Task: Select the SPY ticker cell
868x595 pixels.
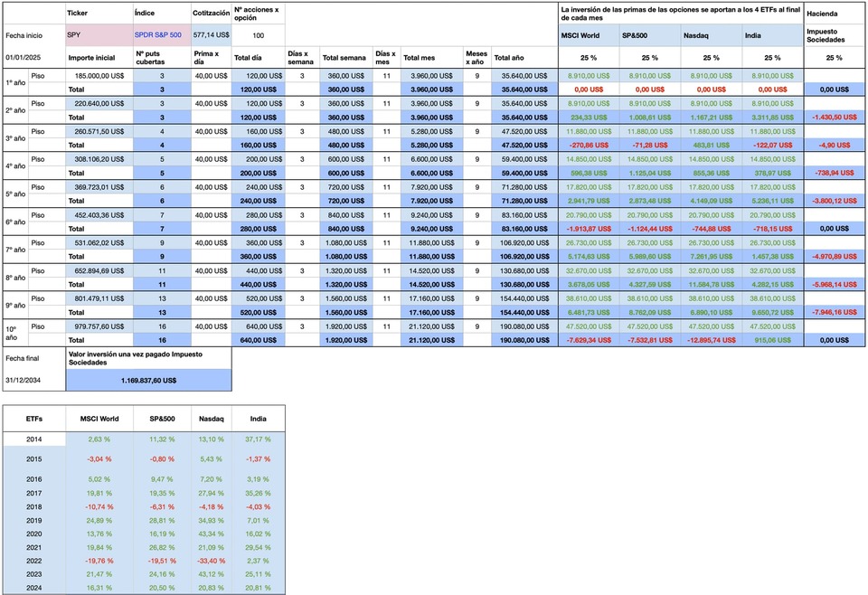Action: coord(99,35)
